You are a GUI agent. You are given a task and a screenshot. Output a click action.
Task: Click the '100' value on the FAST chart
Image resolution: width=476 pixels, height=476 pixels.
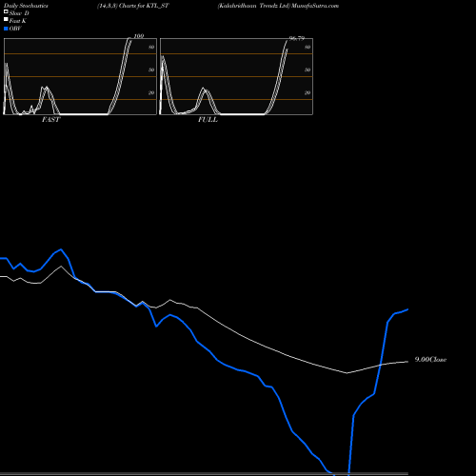[x=139, y=36]
